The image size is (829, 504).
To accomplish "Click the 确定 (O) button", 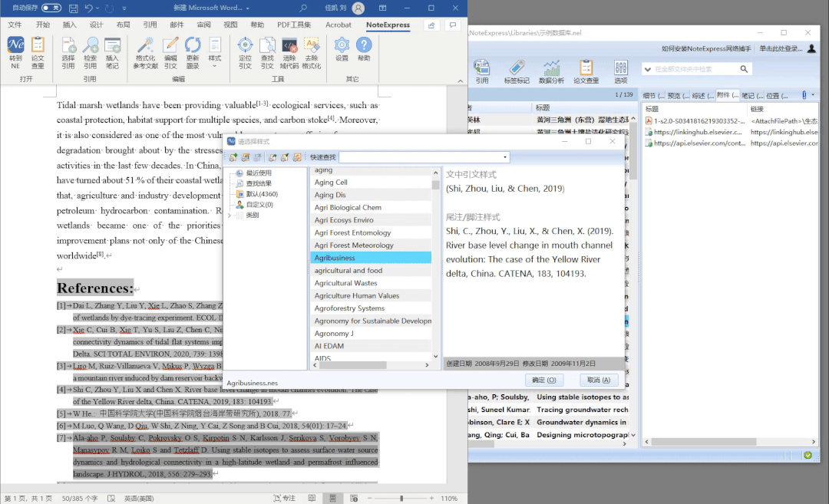I will click(544, 380).
